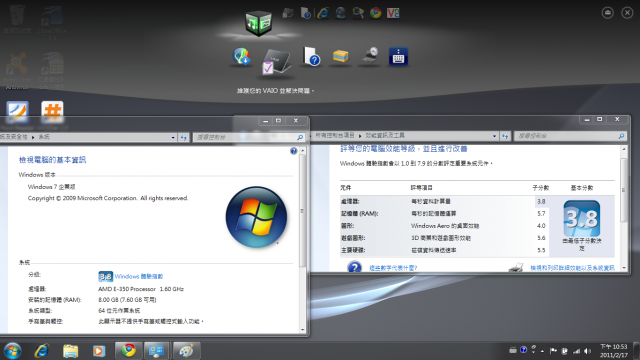Open address bar dropdown in the Performance window
Viewport: 640px width, 360px height.
(494, 136)
